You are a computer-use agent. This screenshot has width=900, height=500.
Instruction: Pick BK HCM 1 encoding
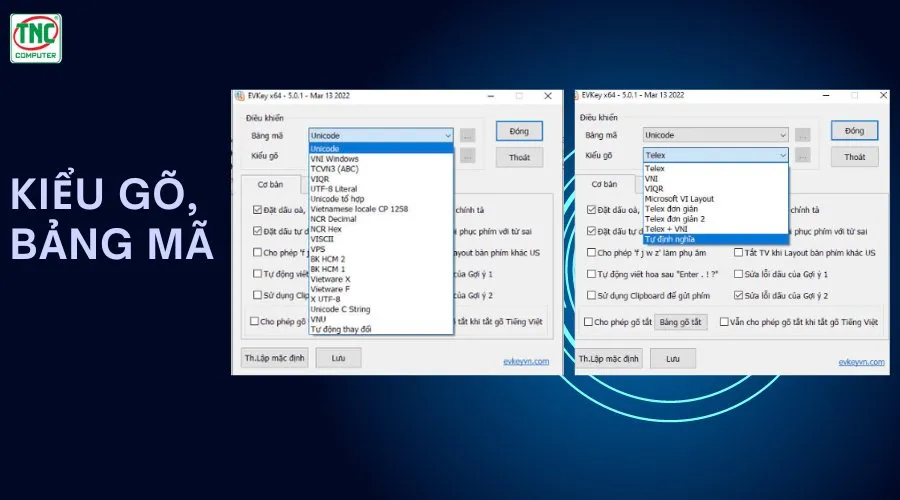coord(381,269)
